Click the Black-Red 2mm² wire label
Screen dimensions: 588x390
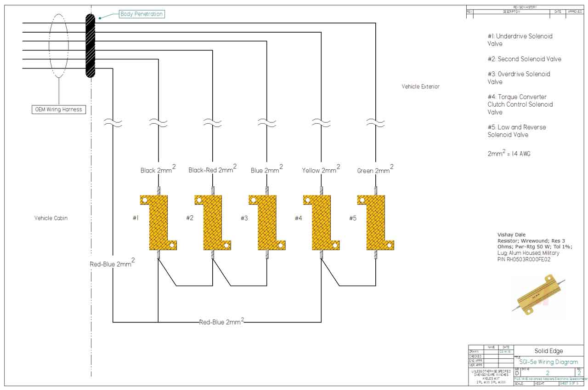coord(212,170)
